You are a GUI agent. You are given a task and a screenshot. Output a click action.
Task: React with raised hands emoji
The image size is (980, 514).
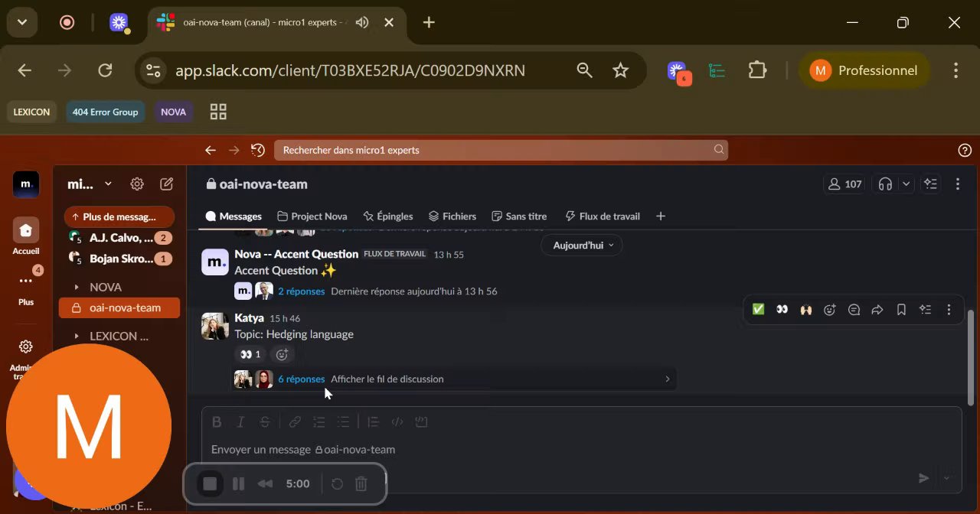(x=805, y=310)
